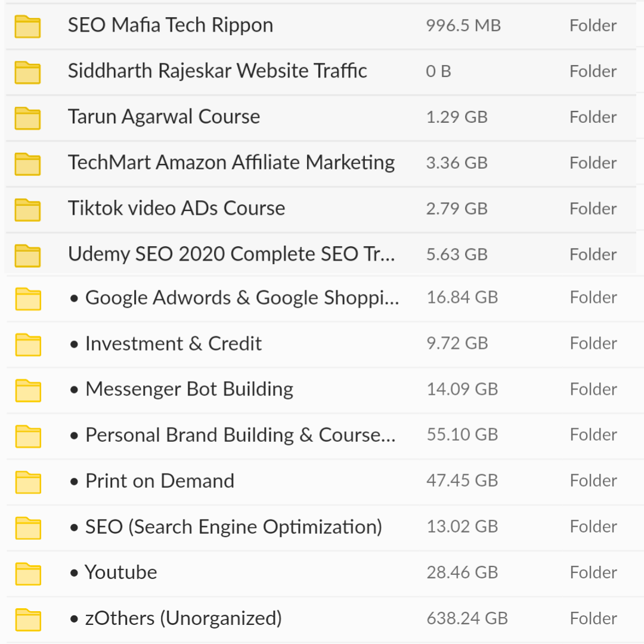
Task: Click folder icon for Udemy SEO 2020 Complete
Action: click(27, 255)
